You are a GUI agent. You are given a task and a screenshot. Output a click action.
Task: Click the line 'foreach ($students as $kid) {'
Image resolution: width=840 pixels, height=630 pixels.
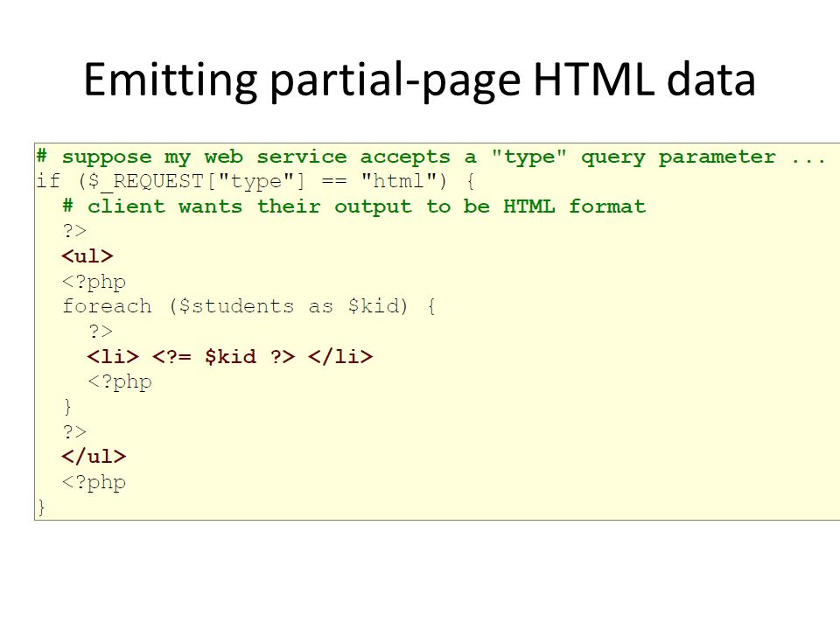[x=248, y=306]
